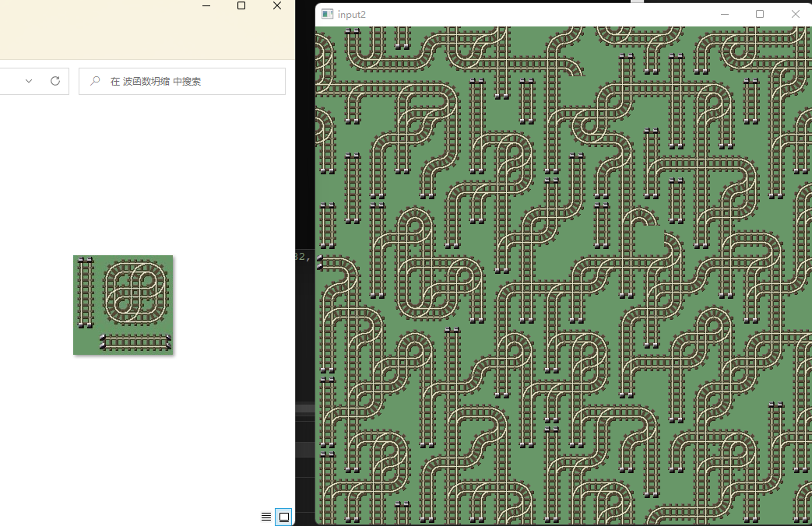Select the railway tile image thumbnail
This screenshot has width=812, height=526.
pyautogui.click(x=123, y=305)
